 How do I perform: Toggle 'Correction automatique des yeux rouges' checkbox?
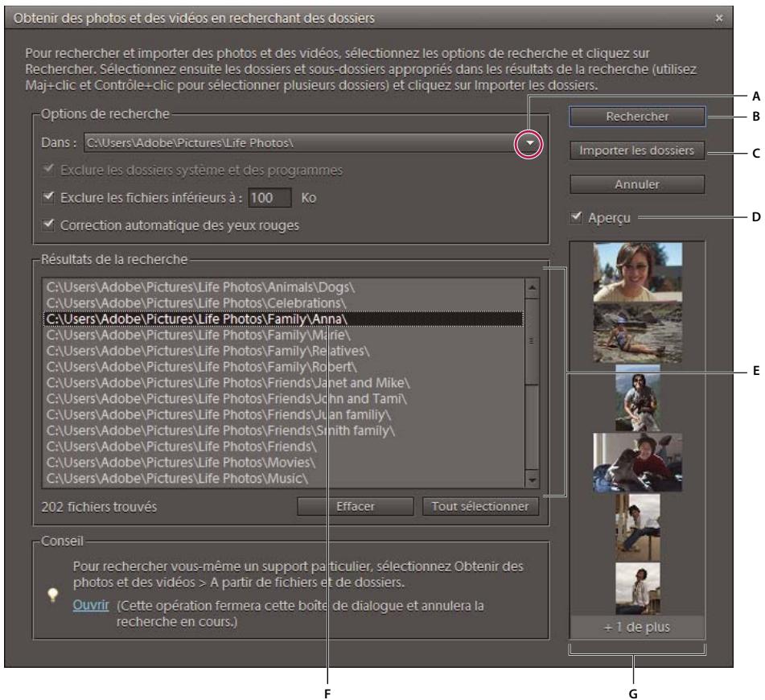point(47,225)
